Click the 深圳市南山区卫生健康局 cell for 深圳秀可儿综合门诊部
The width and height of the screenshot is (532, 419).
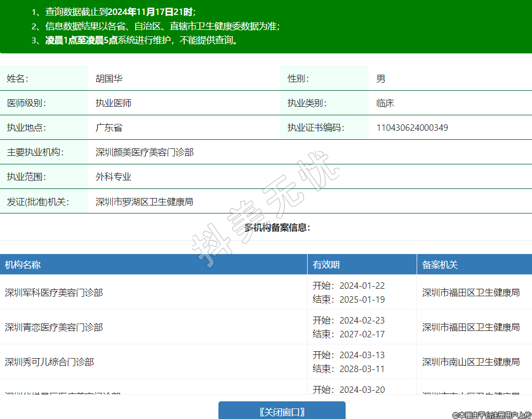coord(471,362)
